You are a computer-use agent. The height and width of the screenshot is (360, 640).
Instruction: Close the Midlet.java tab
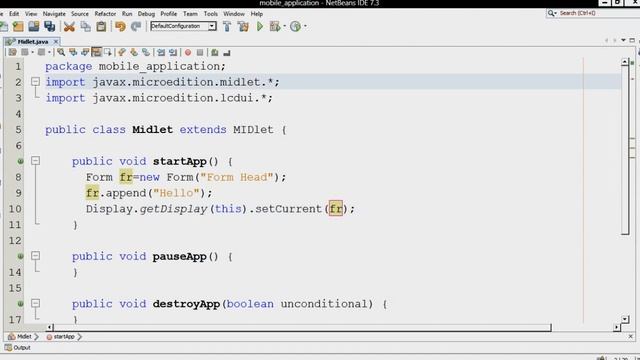tap(56, 42)
